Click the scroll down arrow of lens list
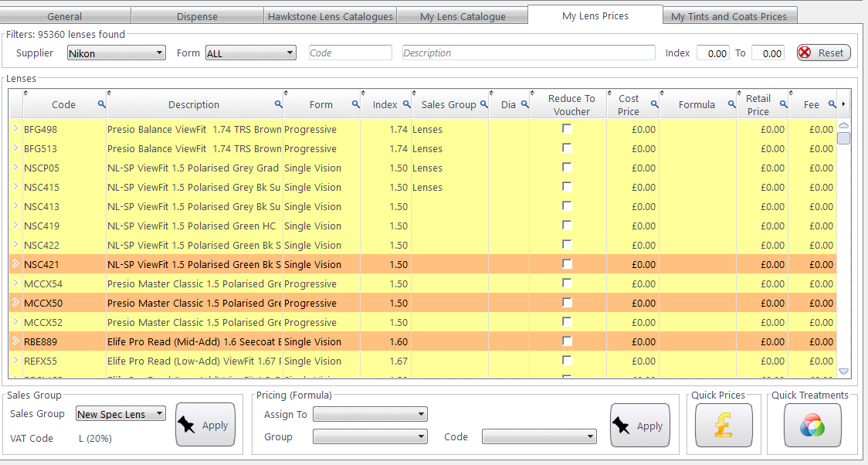This screenshot has height=465, width=868. (x=843, y=372)
